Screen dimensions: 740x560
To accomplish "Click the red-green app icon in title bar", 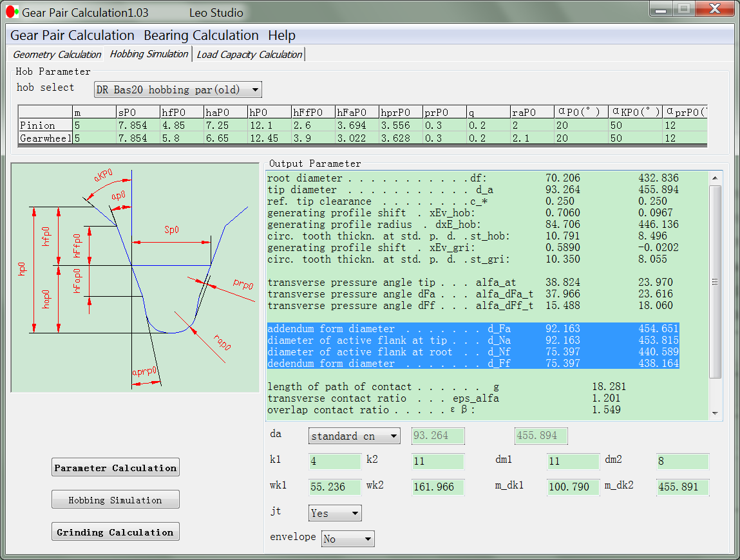I will [x=12, y=12].
